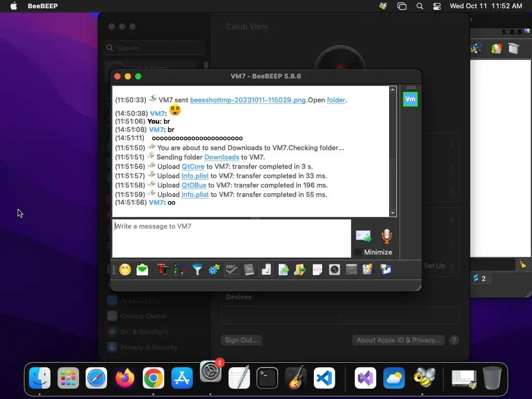
Task: Click the network icon in the background BeeBEEP window
Action: point(476,48)
